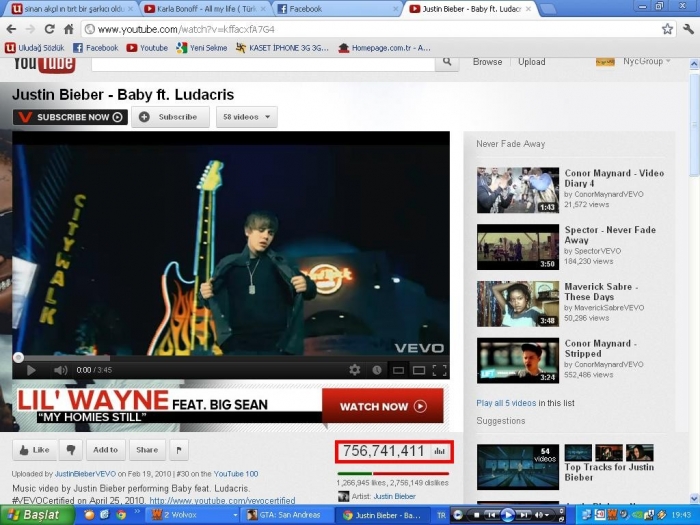Open NycGroup account dropdown
The image size is (700, 525).
pos(646,62)
